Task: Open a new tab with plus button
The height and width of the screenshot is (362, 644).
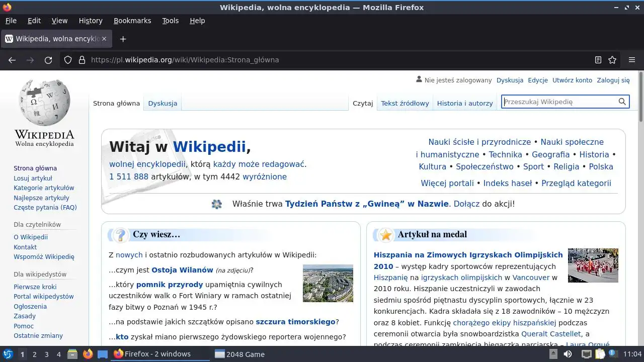Action: [x=123, y=39]
